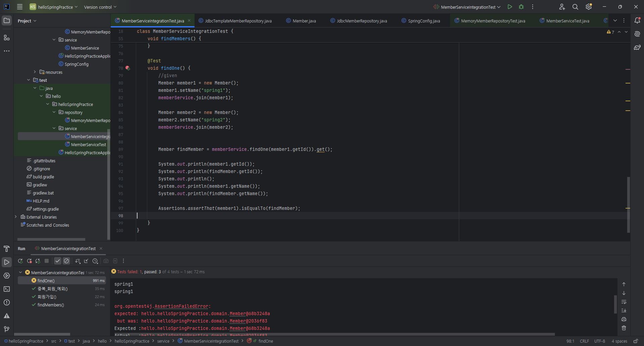
Task: Click the editor vertical scrollbar thumb
Action: [x=629, y=205]
